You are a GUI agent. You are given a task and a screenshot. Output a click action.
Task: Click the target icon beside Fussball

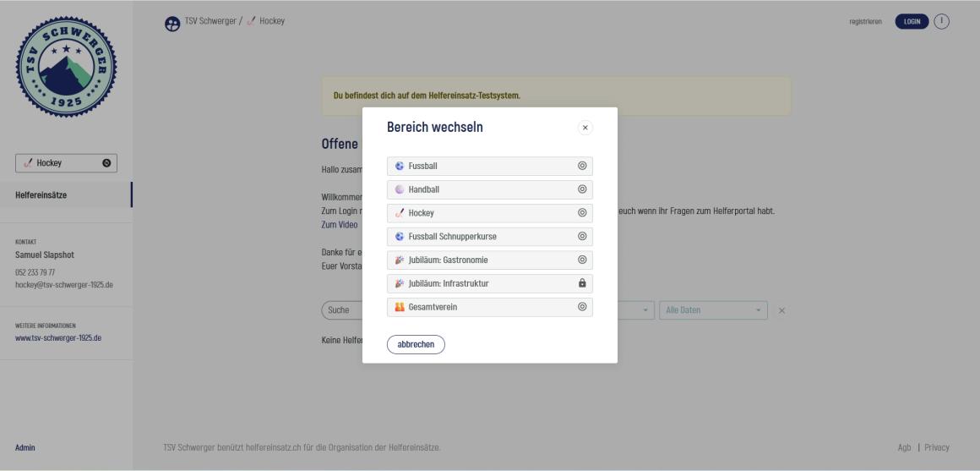point(582,166)
